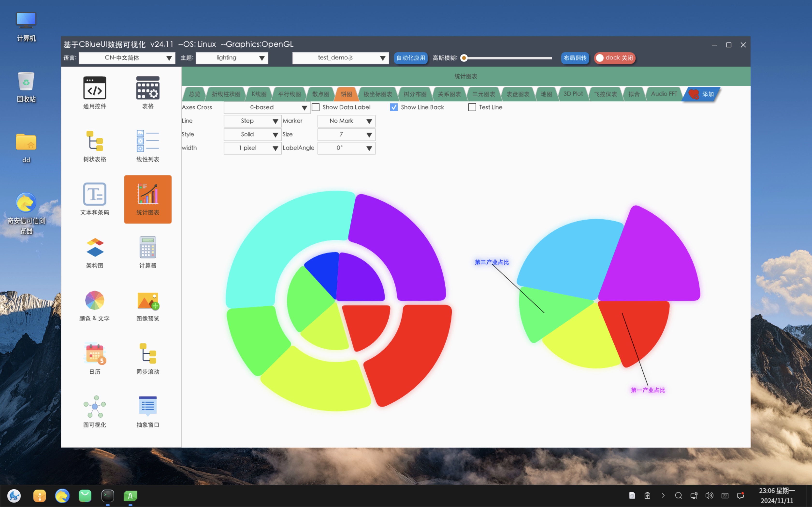Click the 布局翻转 button
This screenshot has width=812, height=507.
tap(575, 58)
